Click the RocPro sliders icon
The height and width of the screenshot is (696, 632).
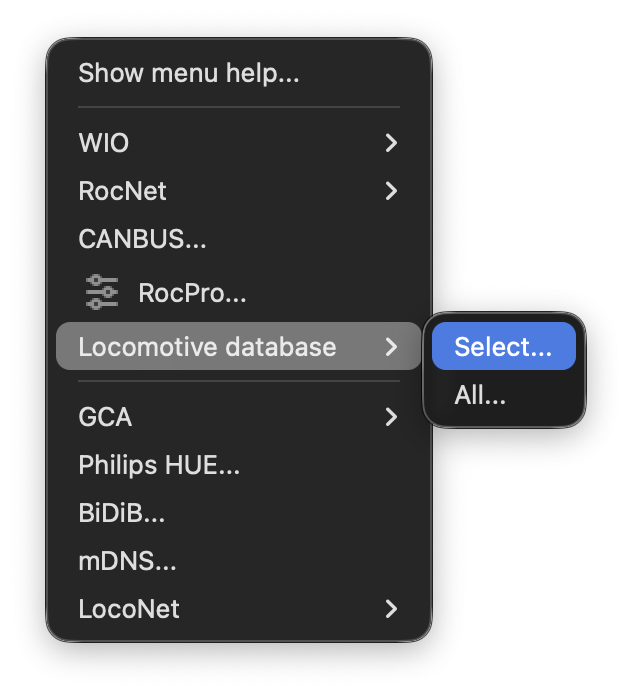[102, 292]
